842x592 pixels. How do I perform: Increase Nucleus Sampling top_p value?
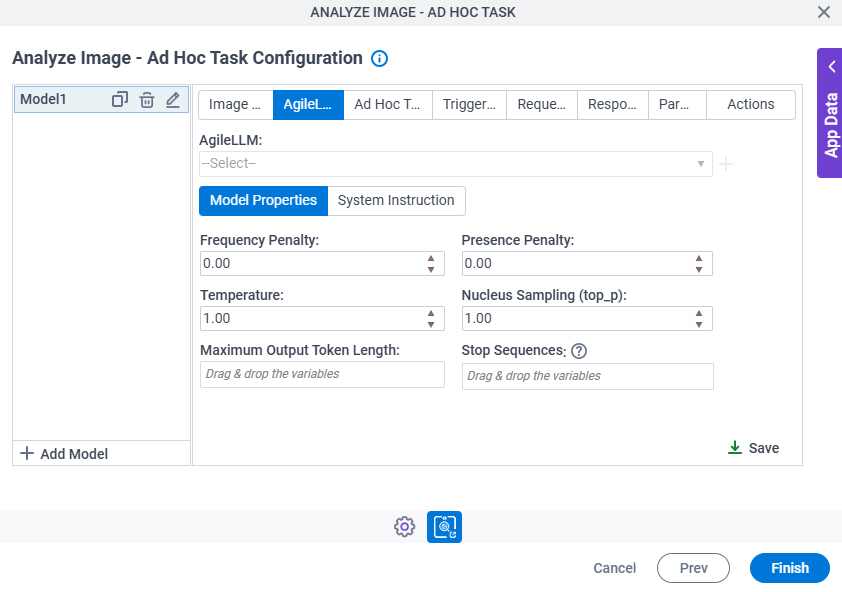699,313
